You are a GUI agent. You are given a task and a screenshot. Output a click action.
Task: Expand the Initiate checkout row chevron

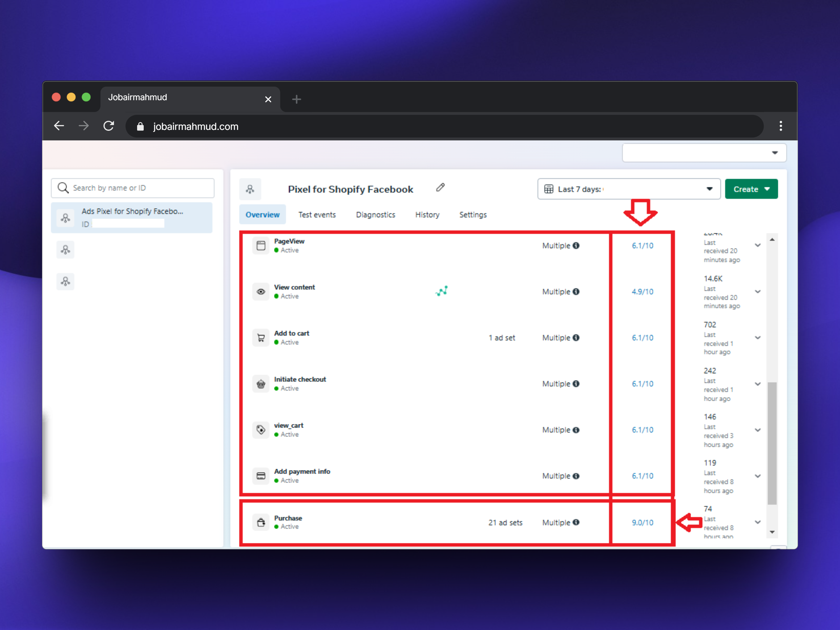(757, 384)
